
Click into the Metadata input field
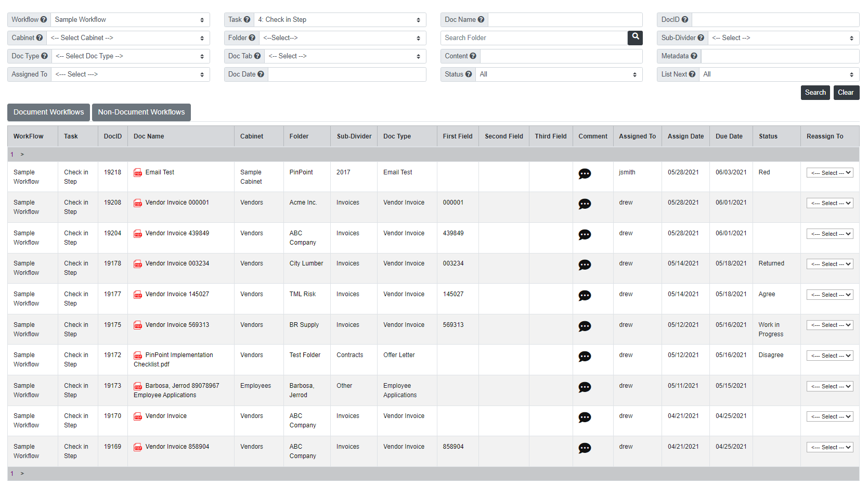coord(780,56)
